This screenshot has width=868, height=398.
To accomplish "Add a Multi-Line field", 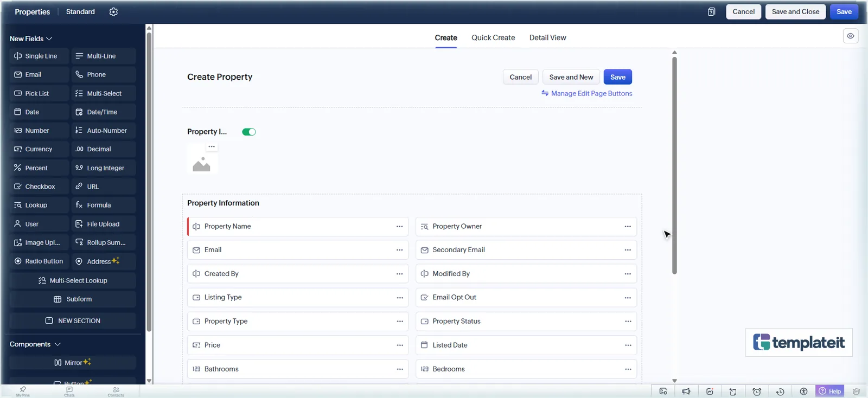I will (x=104, y=56).
